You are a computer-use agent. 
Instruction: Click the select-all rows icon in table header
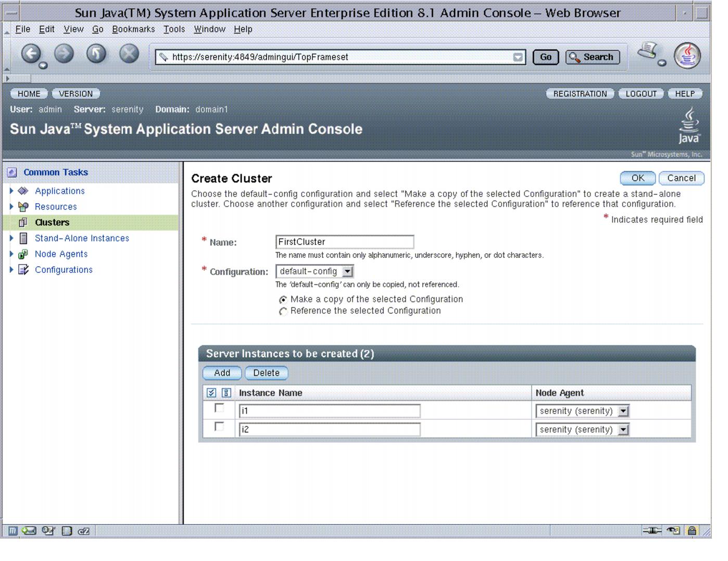[x=211, y=393]
